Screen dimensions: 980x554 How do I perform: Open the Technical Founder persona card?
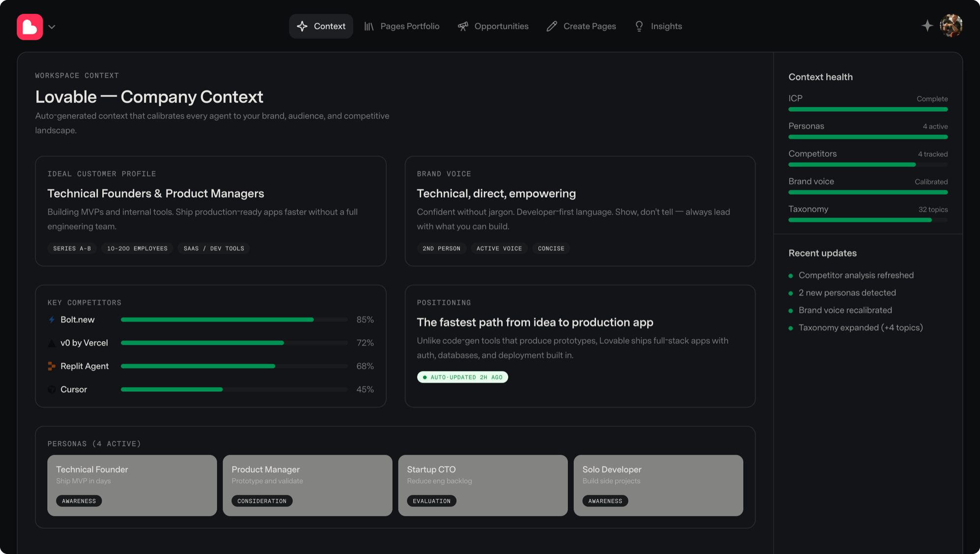[x=132, y=485]
